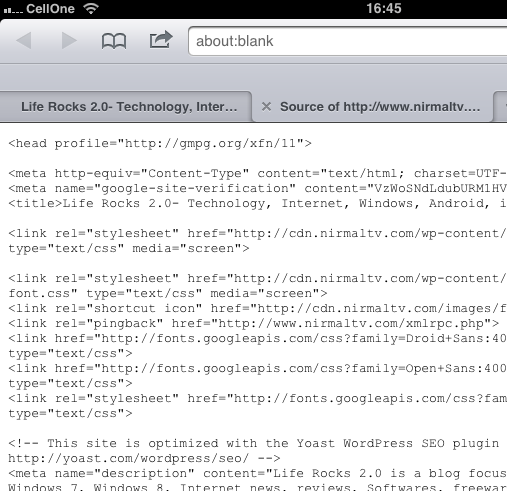Tap the CellOne carrier label
The height and width of the screenshot is (491, 507).
pyautogui.click(x=50, y=9)
